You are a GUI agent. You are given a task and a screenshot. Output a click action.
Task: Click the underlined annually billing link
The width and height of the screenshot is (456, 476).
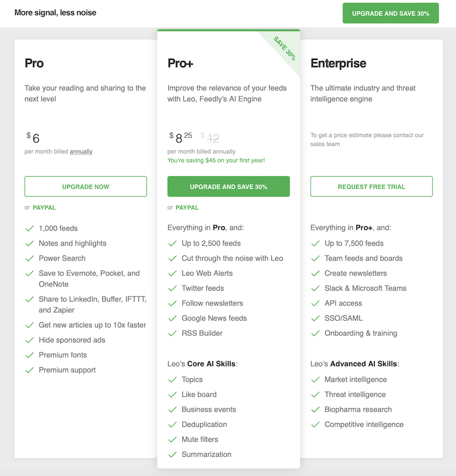point(81,152)
